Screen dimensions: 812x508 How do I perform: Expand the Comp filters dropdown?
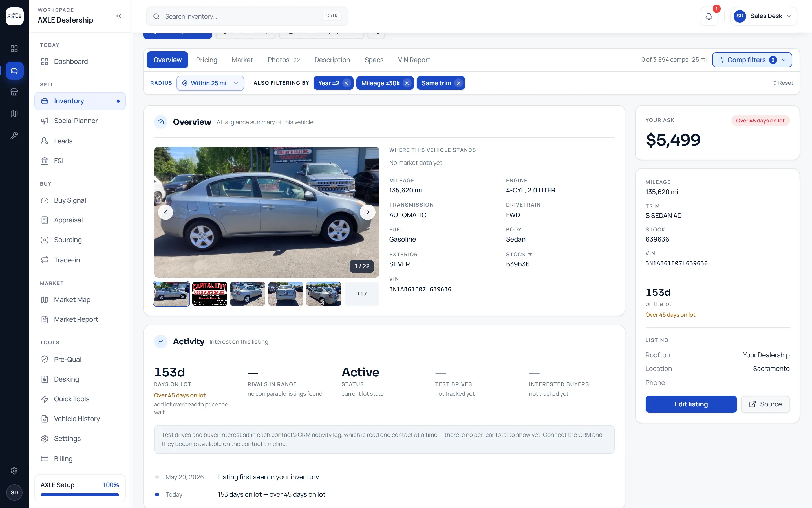(x=752, y=60)
